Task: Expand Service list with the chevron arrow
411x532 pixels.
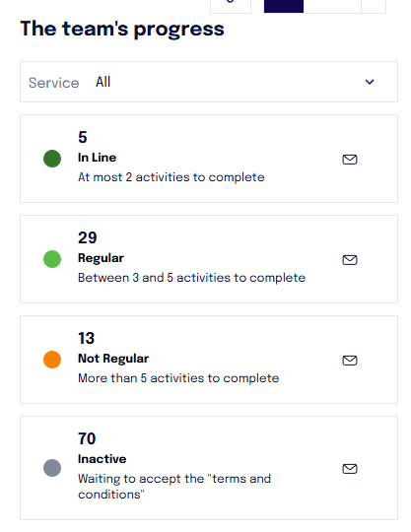Action: (x=370, y=82)
